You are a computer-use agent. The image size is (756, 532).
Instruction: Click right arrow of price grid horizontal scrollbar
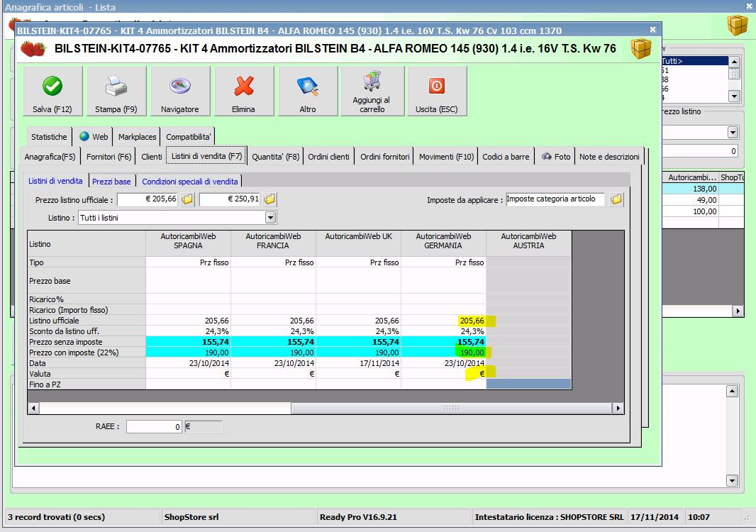pos(618,409)
